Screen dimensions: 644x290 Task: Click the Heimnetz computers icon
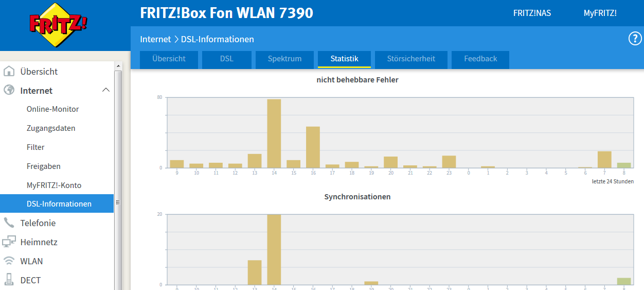tap(9, 242)
